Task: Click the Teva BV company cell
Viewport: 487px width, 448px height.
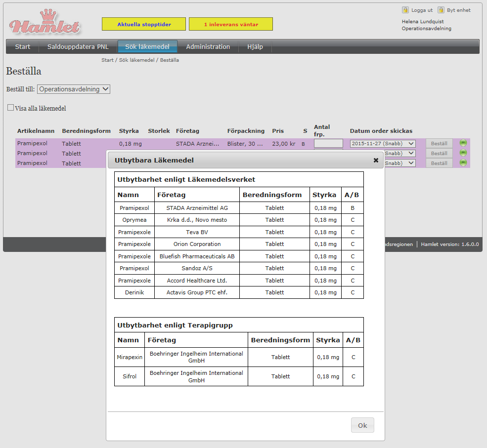Action: click(197, 232)
